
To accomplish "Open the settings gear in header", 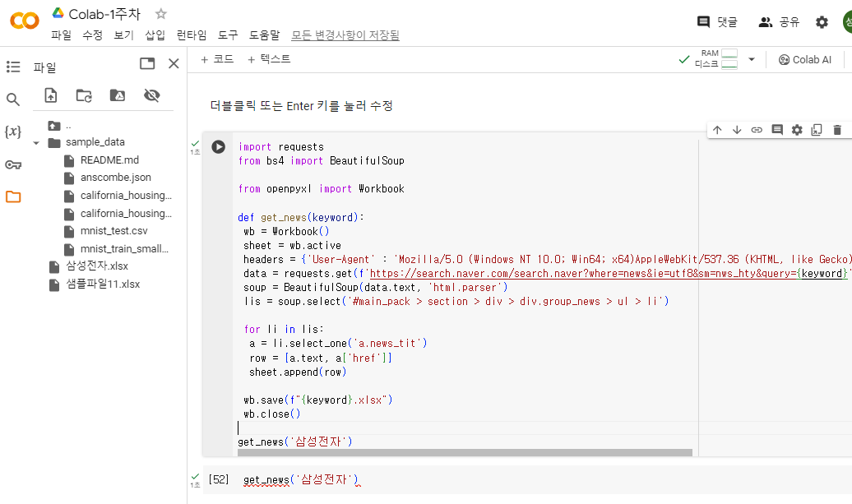I will click(822, 21).
